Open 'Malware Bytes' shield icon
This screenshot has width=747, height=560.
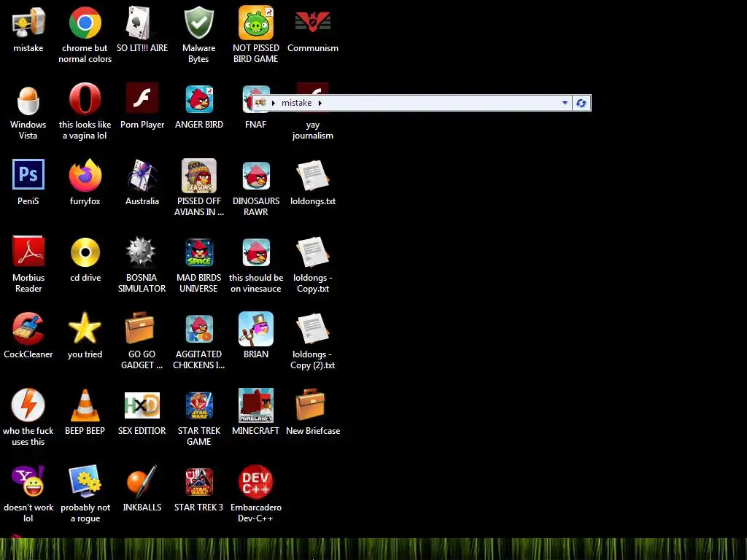[198, 23]
